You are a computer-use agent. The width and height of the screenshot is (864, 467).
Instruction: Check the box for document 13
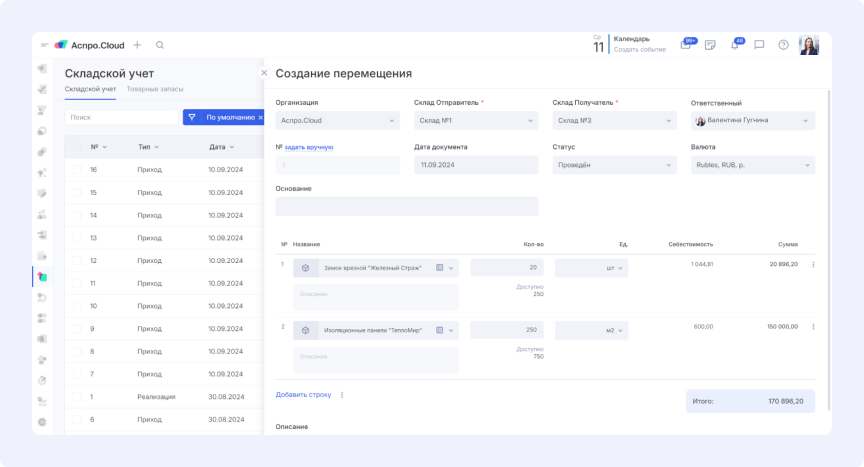tap(76, 238)
